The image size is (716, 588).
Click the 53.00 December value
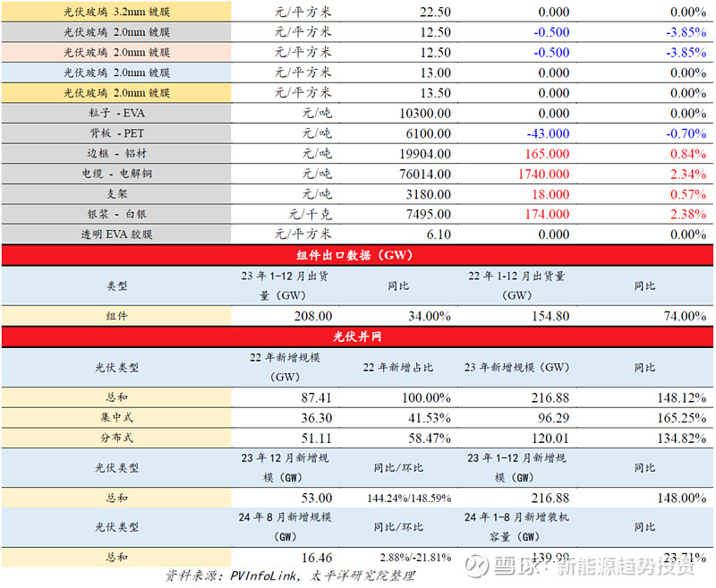click(x=316, y=498)
